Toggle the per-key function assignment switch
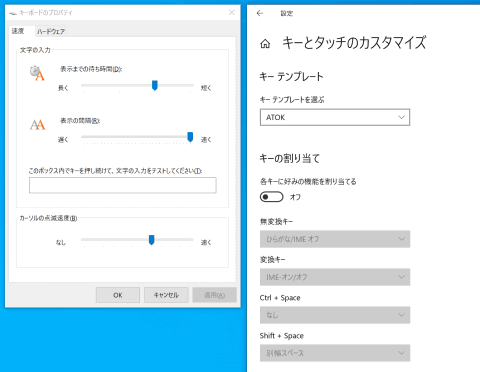The width and height of the screenshot is (480, 372). coord(271,197)
